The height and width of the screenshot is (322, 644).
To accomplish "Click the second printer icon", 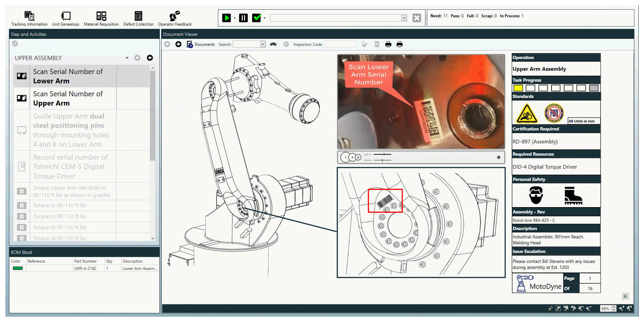I will (400, 44).
